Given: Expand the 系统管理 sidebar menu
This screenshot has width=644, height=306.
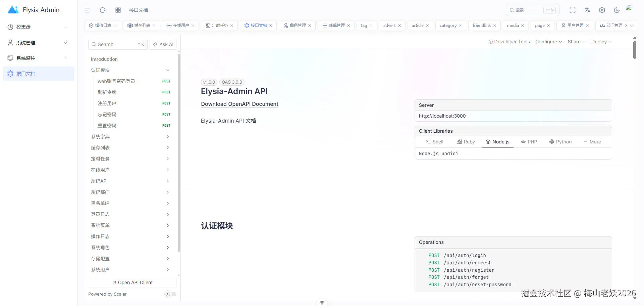Looking at the screenshot, I should [39, 43].
